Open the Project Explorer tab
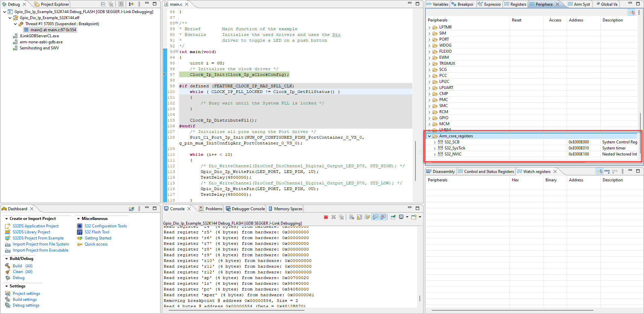 coord(52,4)
